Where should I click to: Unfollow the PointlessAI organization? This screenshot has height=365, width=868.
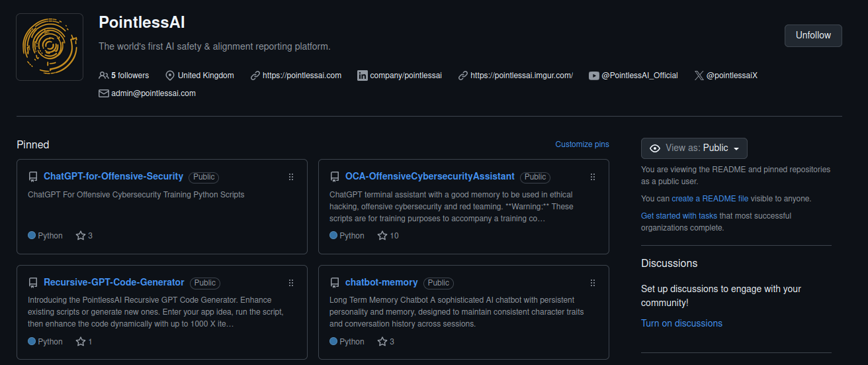tap(812, 36)
